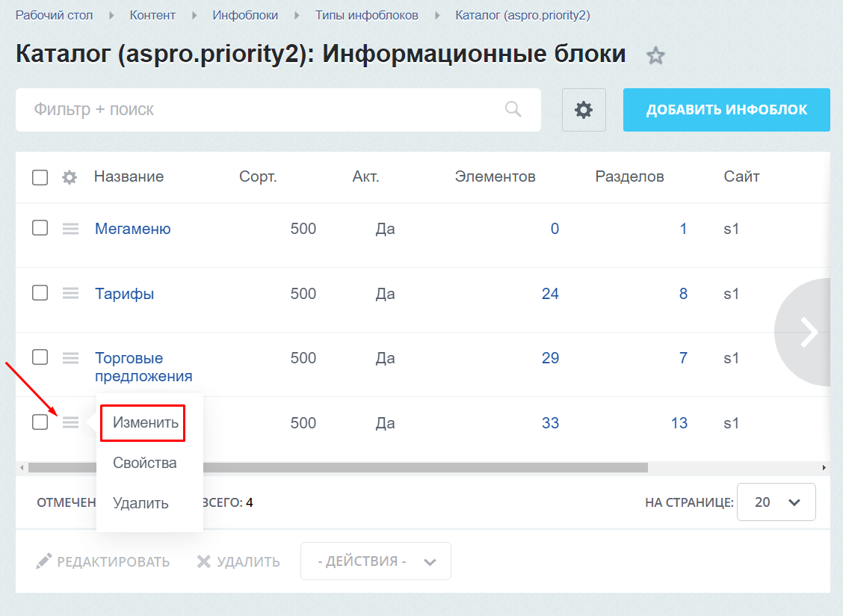Click the horizontal scrollbar thumb under table
Screen dimensions: 843x616
tap(338, 467)
